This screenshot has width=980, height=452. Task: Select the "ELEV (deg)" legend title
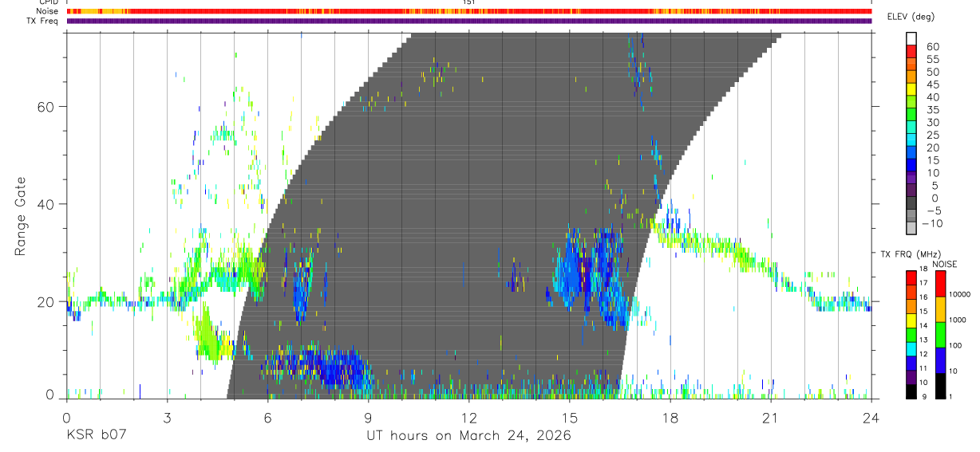click(x=911, y=18)
